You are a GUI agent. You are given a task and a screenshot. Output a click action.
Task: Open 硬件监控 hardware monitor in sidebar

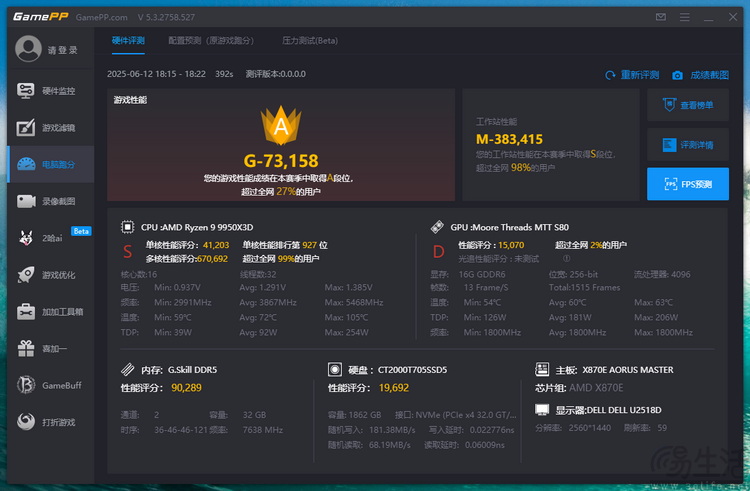click(x=50, y=90)
